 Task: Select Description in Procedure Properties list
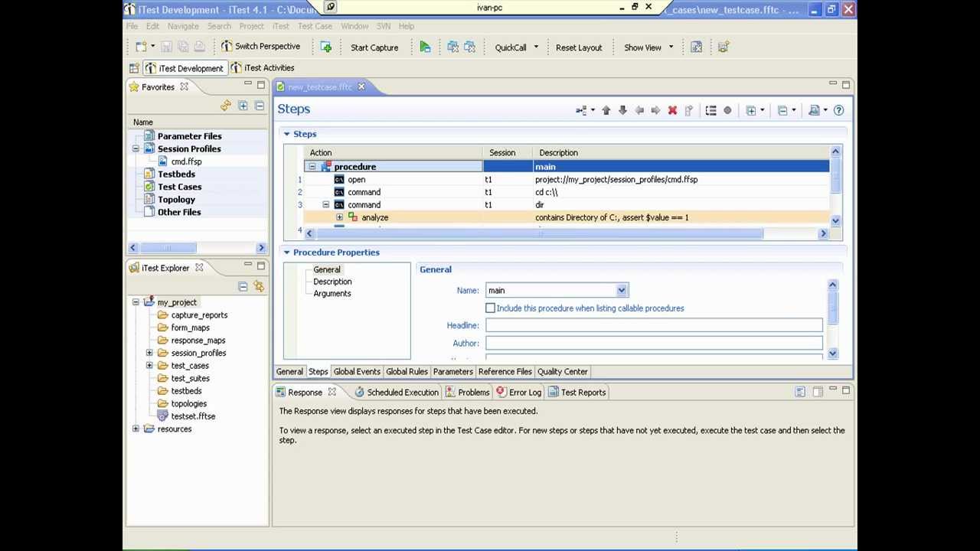(332, 282)
